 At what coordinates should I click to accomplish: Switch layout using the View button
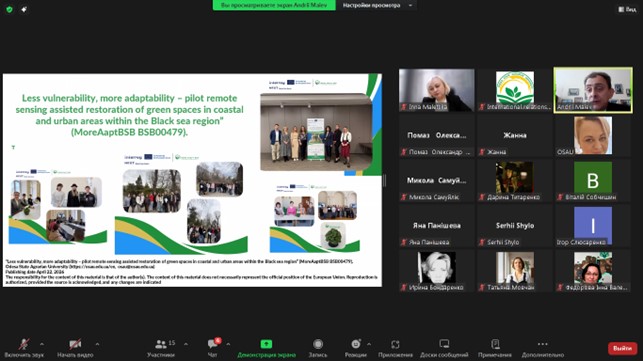pos(627,9)
